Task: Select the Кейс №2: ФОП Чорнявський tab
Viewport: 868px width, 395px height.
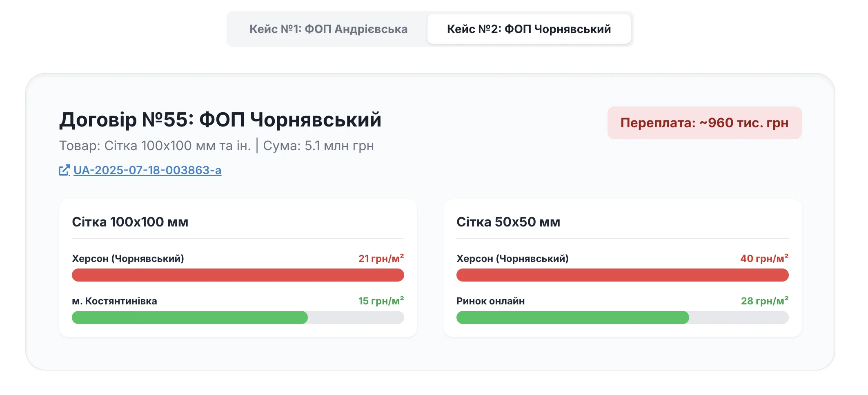Action: [x=529, y=29]
